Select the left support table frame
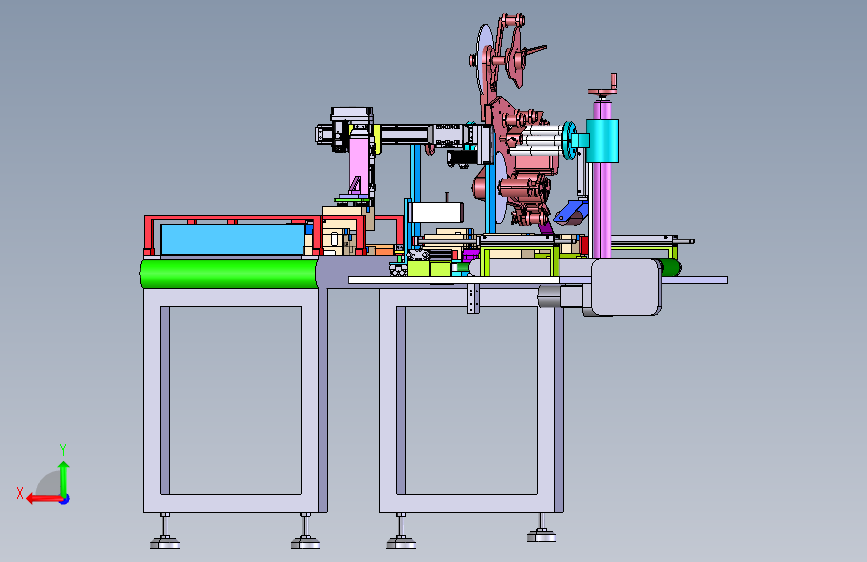Viewport: 867px width, 562px height. pos(235,400)
